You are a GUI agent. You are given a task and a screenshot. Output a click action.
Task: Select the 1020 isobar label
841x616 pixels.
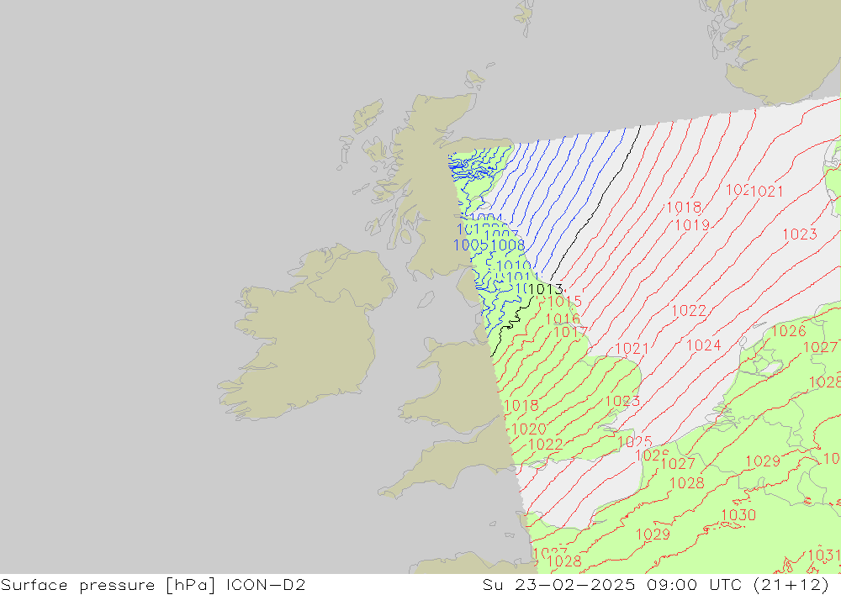click(529, 429)
